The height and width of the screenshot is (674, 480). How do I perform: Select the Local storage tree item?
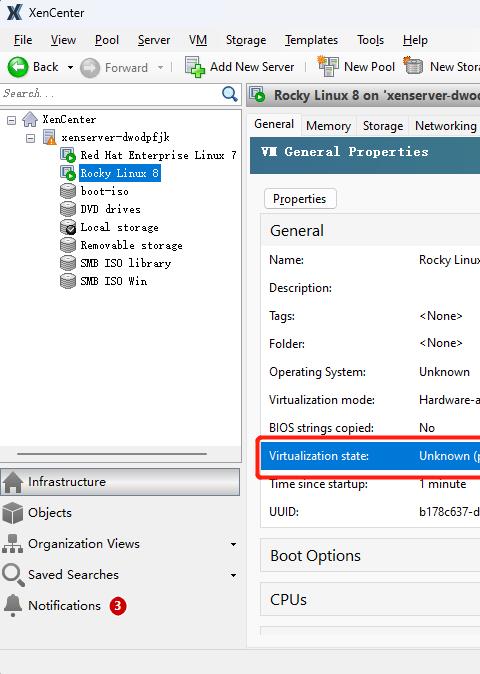(119, 227)
